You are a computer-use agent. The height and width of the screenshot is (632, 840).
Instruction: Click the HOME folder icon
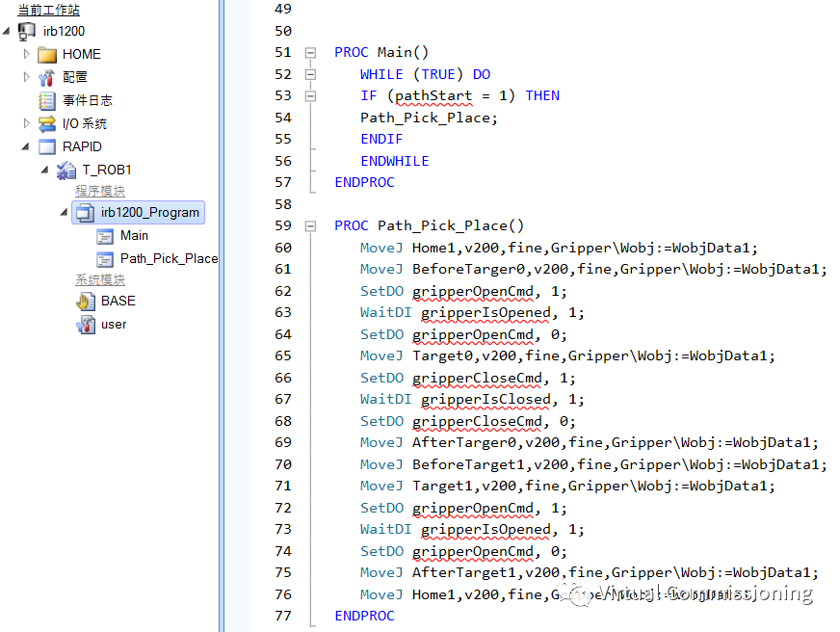[x=47, y=55]
